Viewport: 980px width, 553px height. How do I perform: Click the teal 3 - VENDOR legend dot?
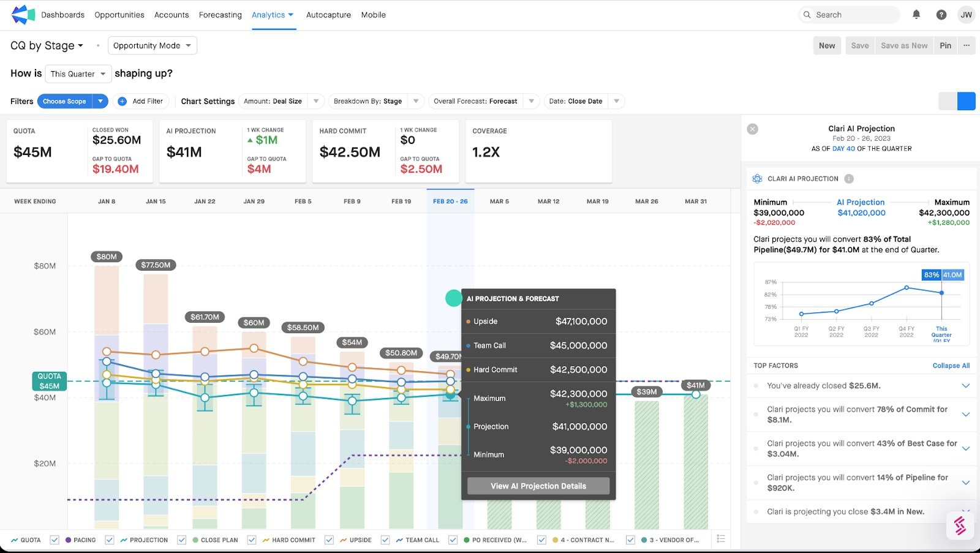click(644, 540)
